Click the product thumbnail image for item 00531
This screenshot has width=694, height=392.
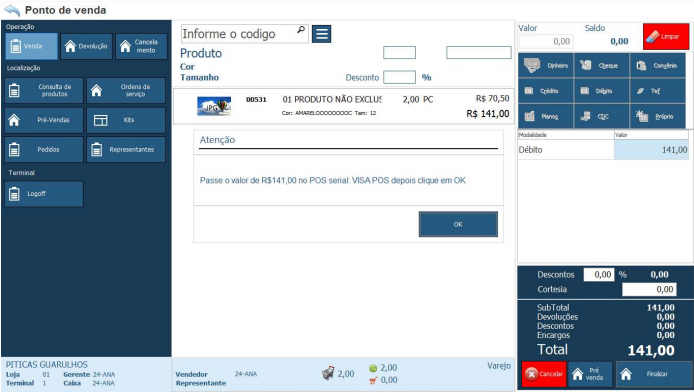click(x=214, y=106)
